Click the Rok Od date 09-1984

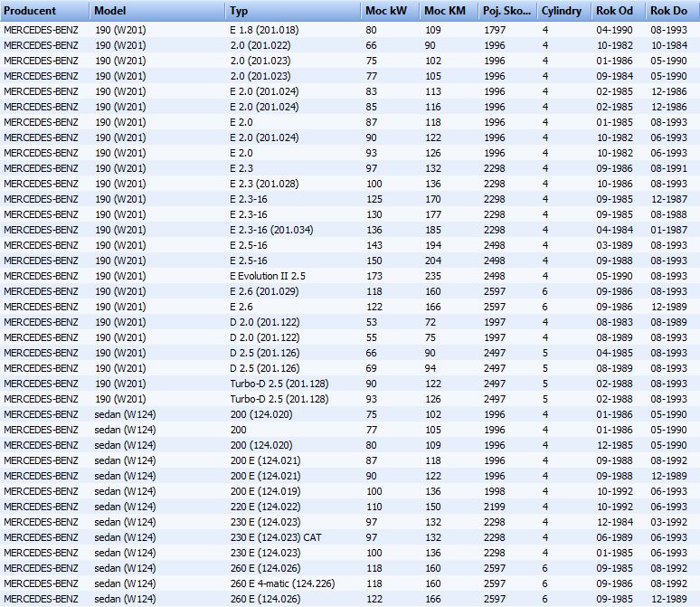coord(614,76)
